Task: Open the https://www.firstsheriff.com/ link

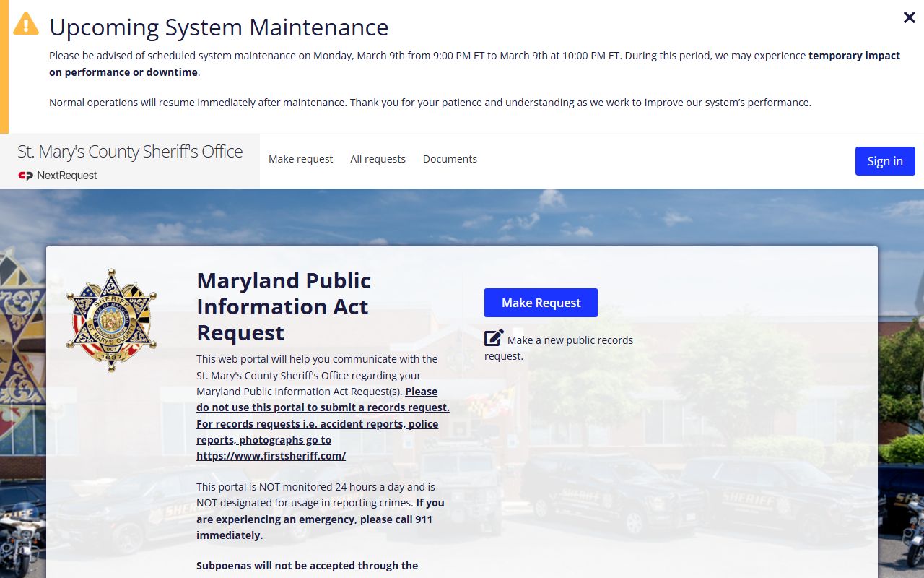Action: 271,456
